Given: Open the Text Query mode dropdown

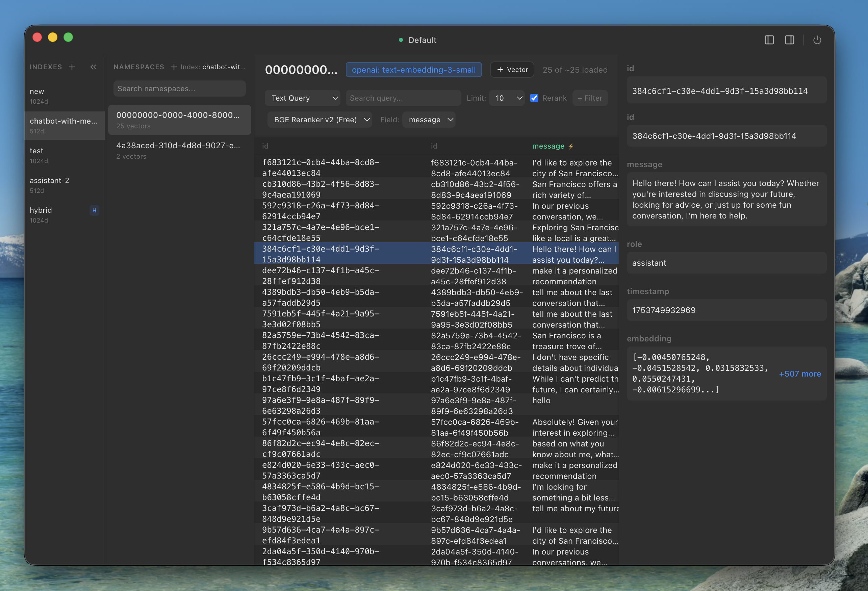Looking at the screenshot, I should coord(303,98).
